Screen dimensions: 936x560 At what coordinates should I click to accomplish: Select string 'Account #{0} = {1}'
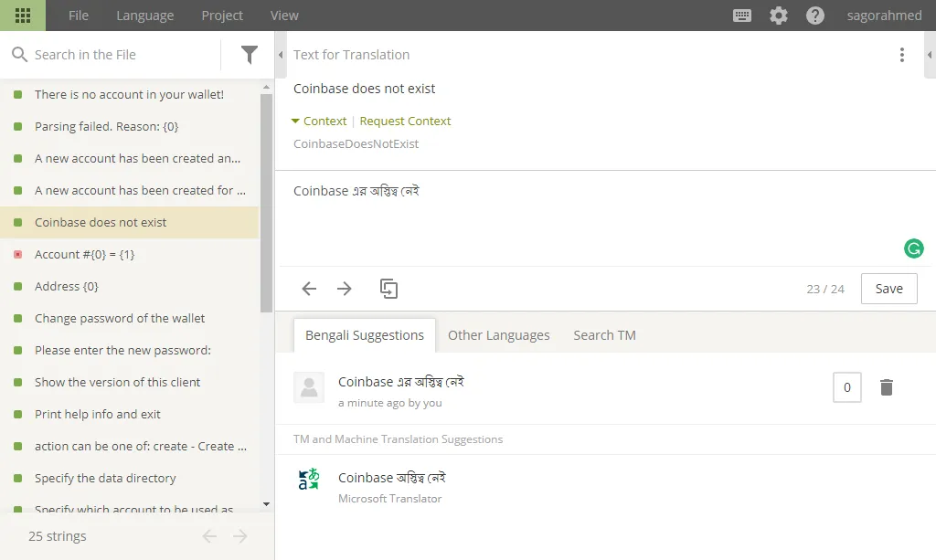pyautogui.click(x=129, y=255)
